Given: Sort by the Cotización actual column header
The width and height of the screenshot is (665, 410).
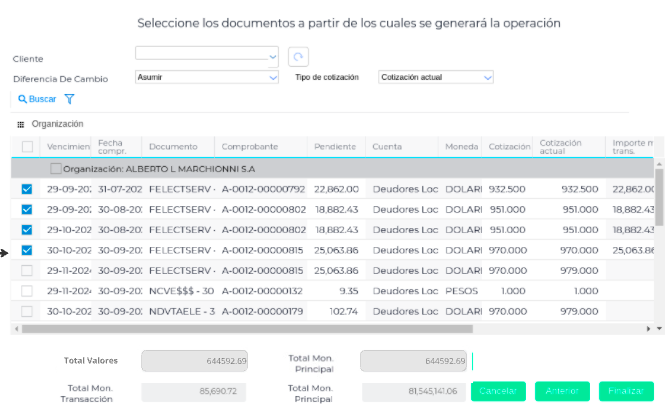Looking at the screenshot, I should tap(560, 147).
